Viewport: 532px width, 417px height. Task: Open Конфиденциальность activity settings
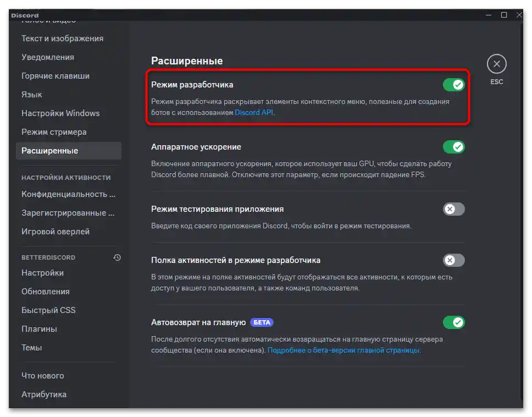[69, 194]
